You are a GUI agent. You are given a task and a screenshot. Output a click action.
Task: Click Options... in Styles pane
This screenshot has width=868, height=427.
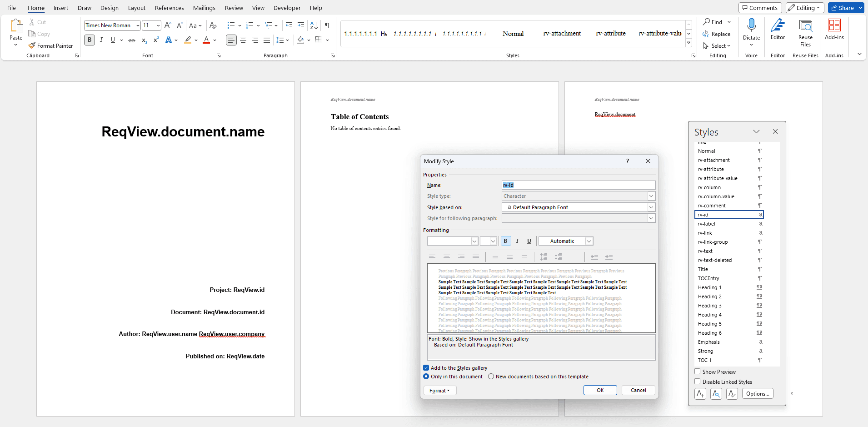tap(758, 394)
